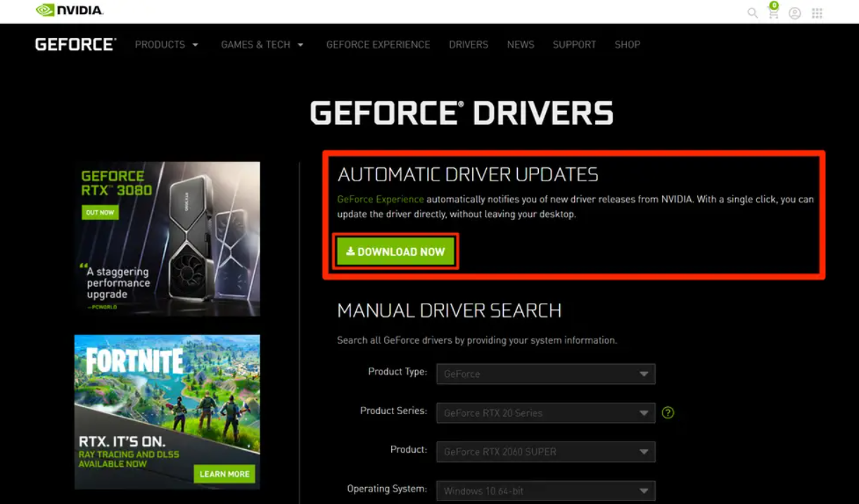Open the Operating System dropdown
859x504 pixels.
545,491
